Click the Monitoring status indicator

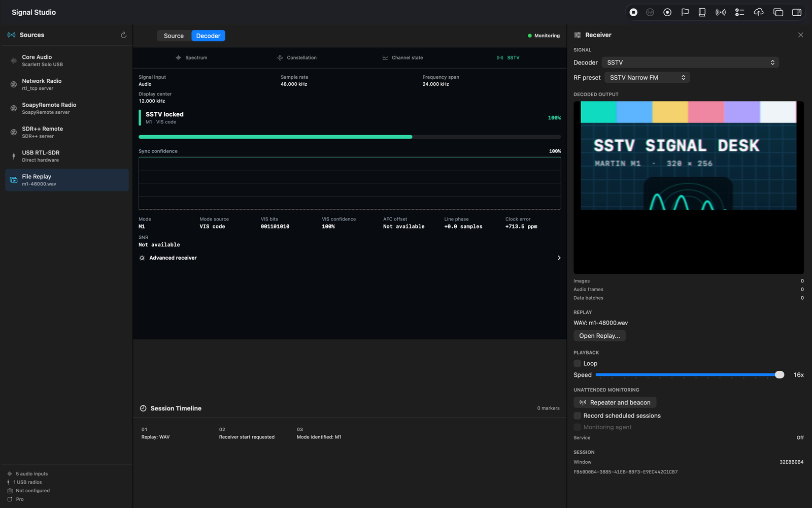pos(544,36)
